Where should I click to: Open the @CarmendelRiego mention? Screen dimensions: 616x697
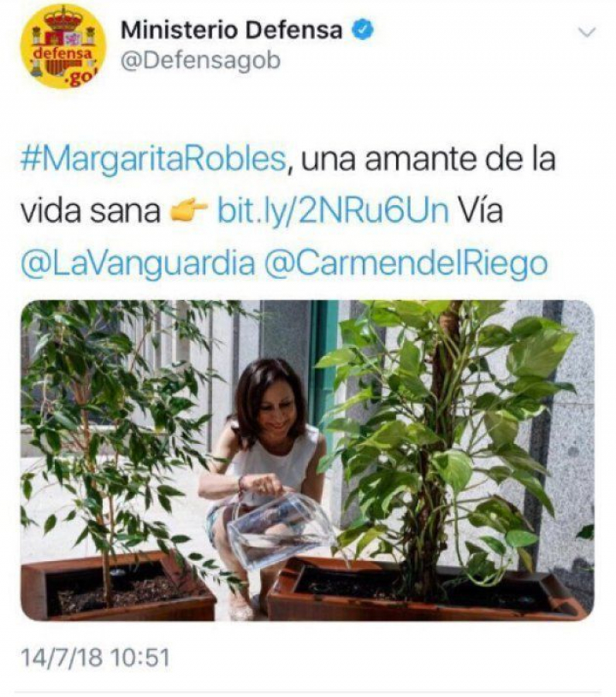(x=406, y=263)
